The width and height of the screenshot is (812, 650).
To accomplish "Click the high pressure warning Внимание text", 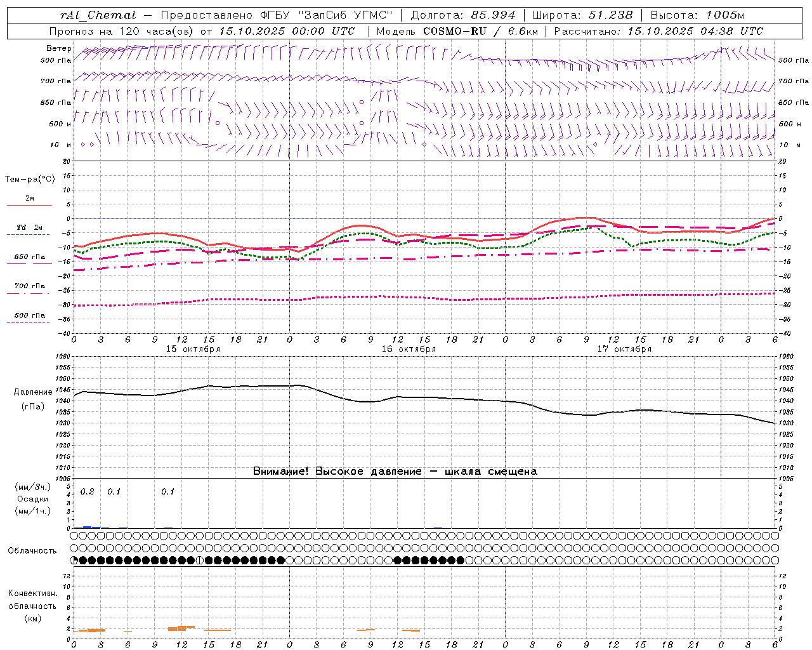I will (395, 472).
